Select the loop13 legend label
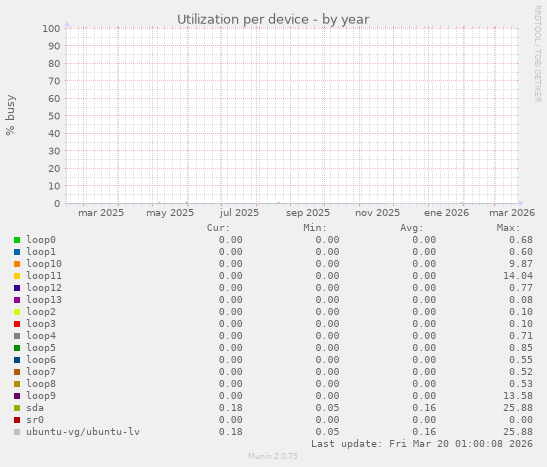Image resolution: width=547 pixels, height=467 pixels. click(44, 300)
